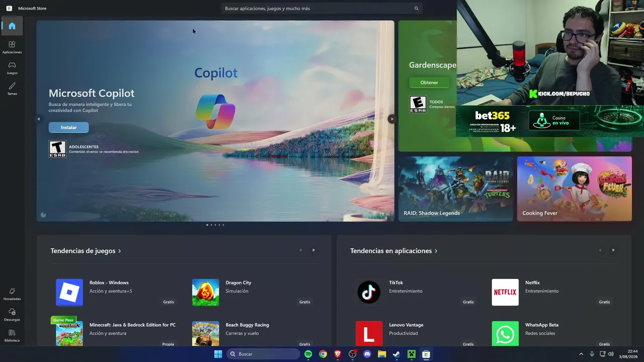Click the Microsoft Store taskbar icon

pos(426,354)
